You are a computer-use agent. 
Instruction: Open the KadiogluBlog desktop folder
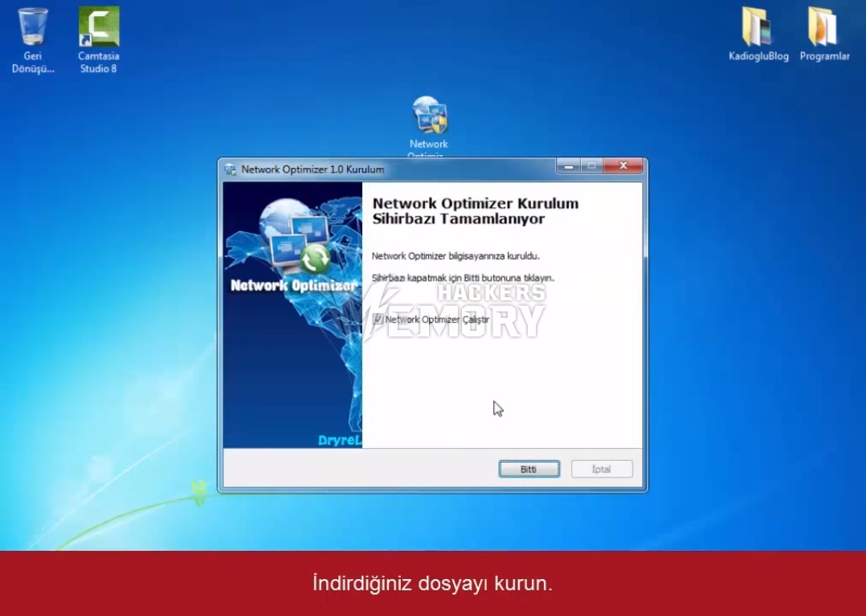pyautogui.click(x=758, y=35)
